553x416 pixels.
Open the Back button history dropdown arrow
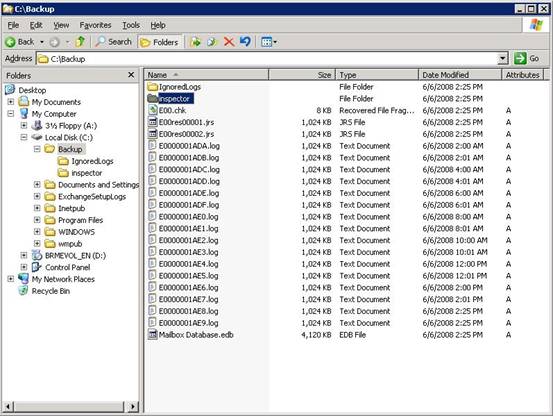(42, 42)
